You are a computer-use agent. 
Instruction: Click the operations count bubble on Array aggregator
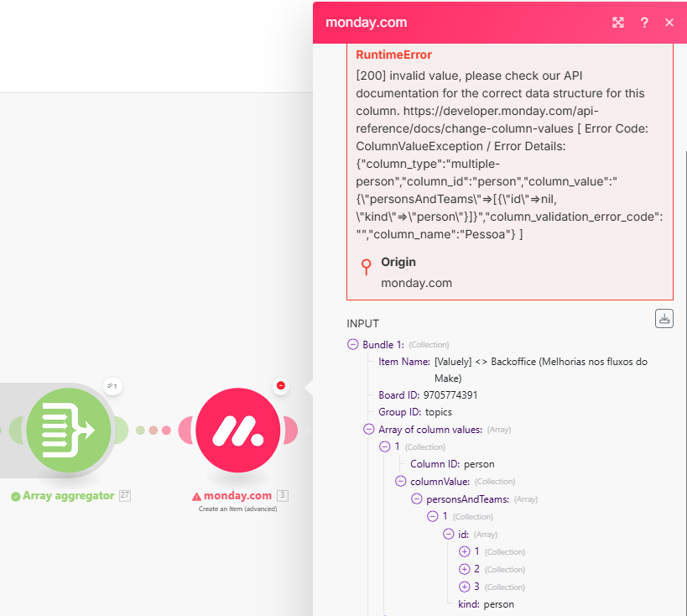click(112, 386)
